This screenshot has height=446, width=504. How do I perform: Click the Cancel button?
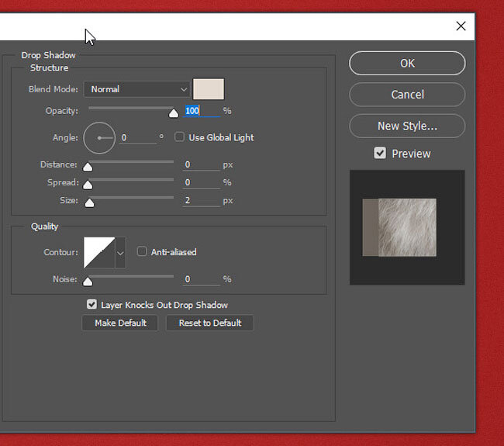click(x=407, y=95)
